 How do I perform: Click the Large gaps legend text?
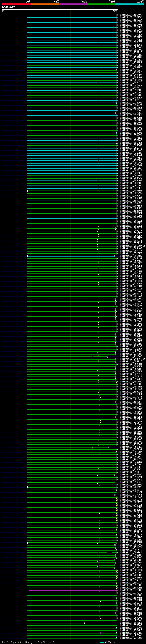pyautogui.click(x=28, y=642)
